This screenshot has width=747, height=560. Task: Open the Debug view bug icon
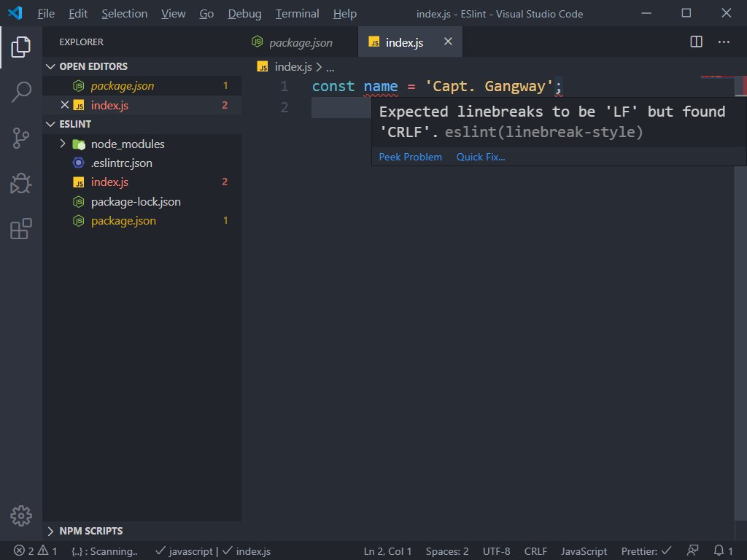[x=20, y=183]
